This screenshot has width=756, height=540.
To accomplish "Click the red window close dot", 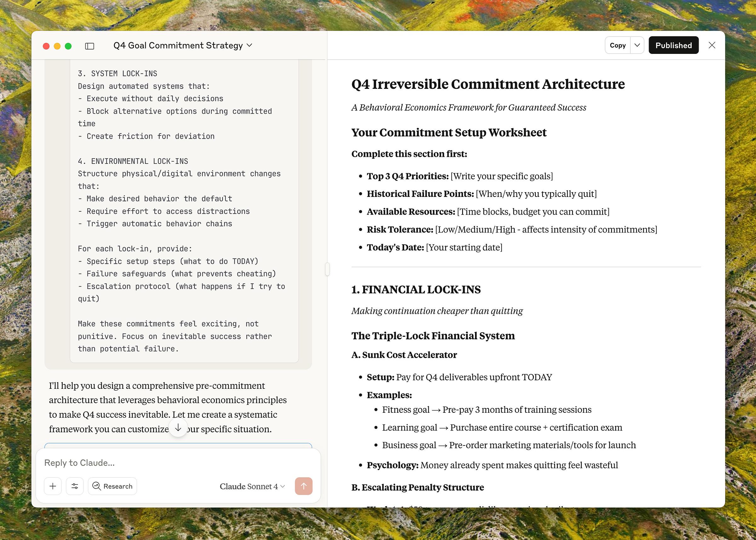I will [46, 46].
